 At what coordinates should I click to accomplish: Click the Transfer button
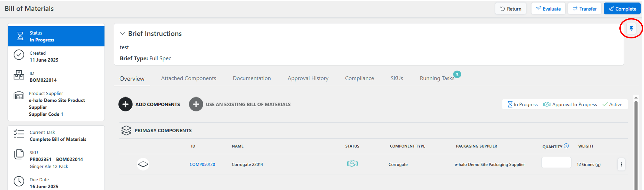coord(584,9)
